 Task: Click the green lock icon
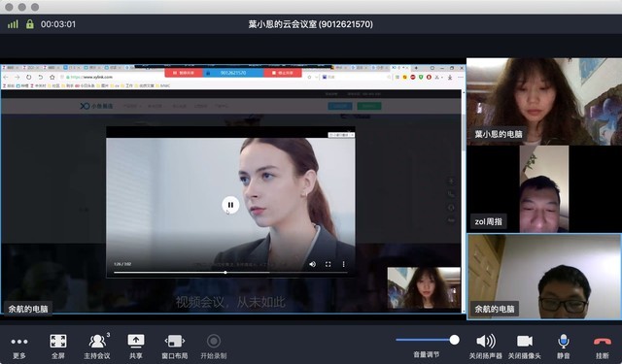pyautogui.click(x=30, y=24)
